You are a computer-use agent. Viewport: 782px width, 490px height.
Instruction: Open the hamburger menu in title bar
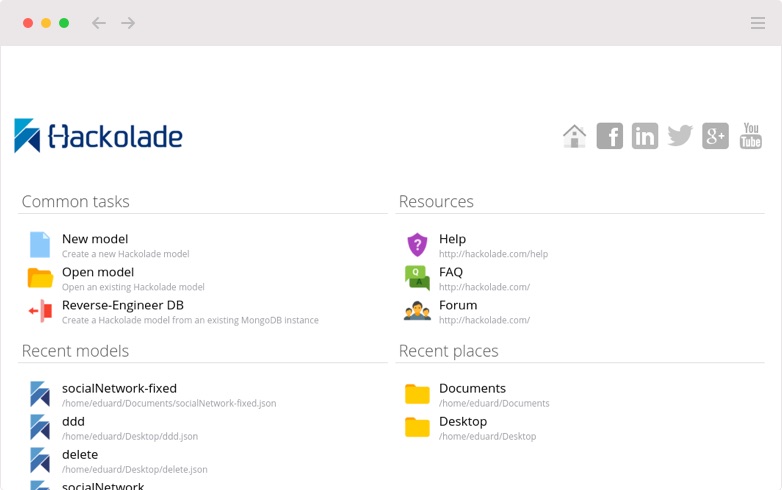tap(758, 23)
